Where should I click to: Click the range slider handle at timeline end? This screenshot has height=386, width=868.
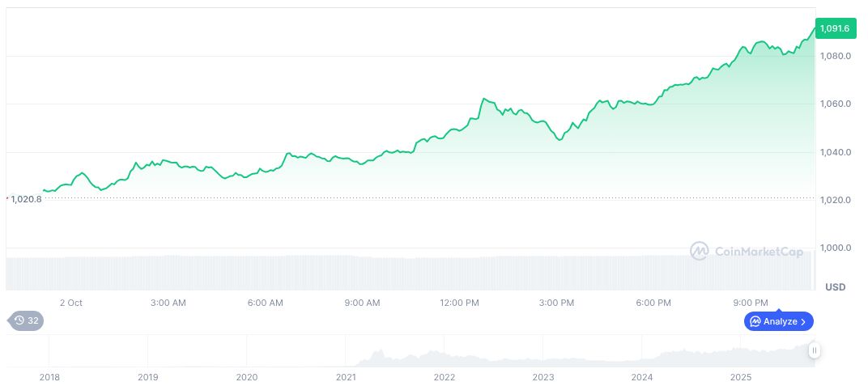pyautogui.click(x=814, y=350)
